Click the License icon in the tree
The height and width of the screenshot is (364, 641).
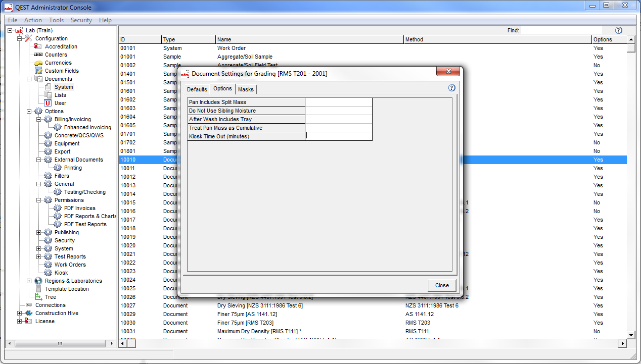point(29,321)
